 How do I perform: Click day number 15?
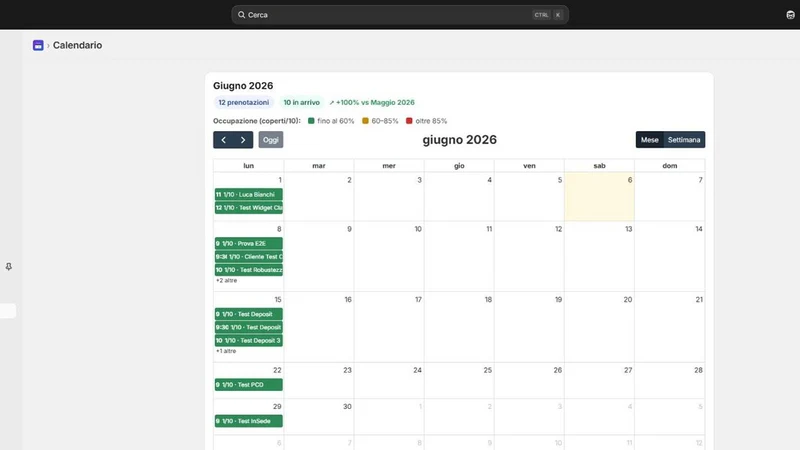tap(278, 299)
